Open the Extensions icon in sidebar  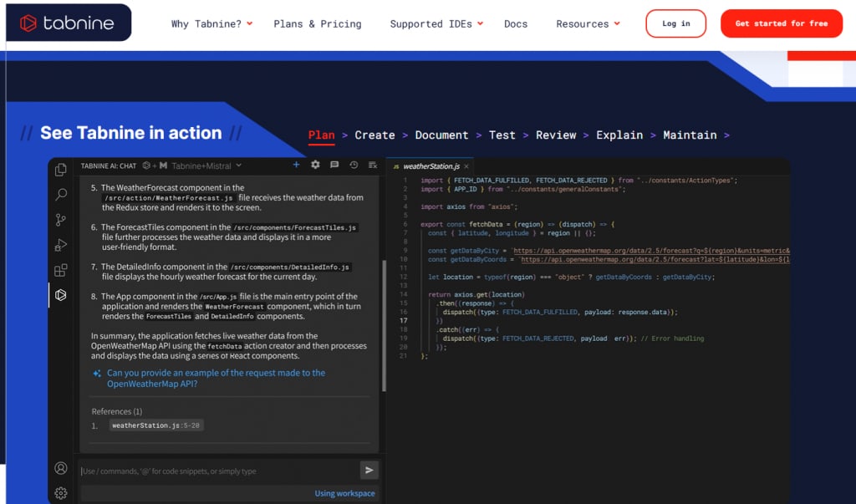click(x=60, y=270)
